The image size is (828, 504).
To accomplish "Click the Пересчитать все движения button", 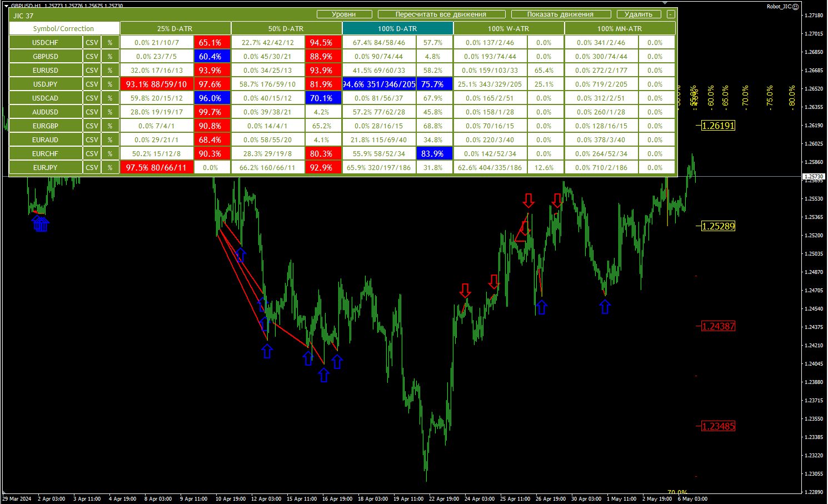I will [441, 14].
